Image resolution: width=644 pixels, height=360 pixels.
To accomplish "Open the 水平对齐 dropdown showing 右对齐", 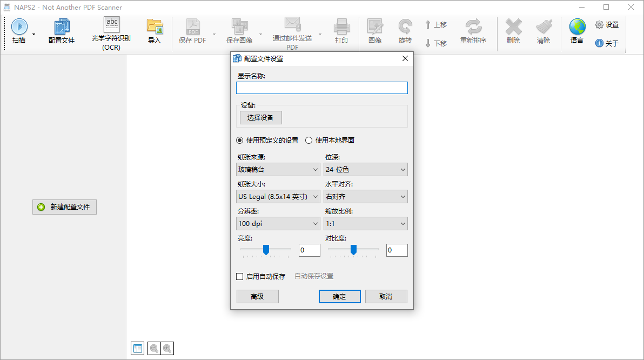I will (x=366, y=196).
